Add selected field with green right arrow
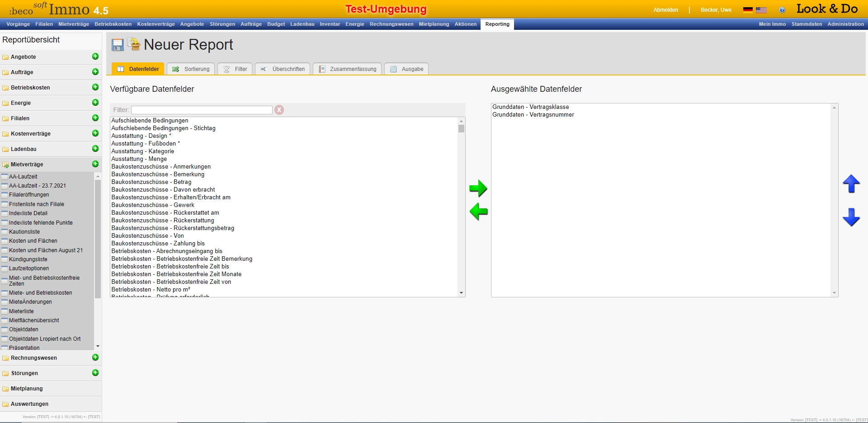Image resolution: width=868 pixels, height=423 pixels. tap(478, 188)
